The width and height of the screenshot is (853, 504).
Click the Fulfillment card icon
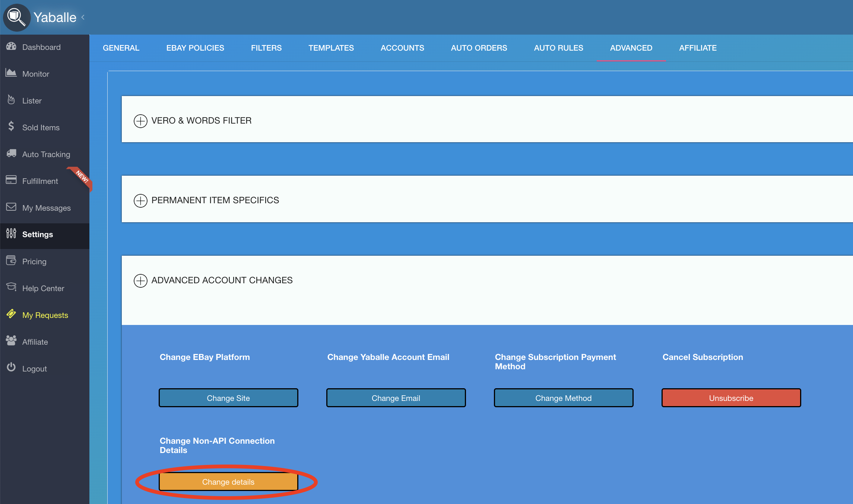(x=11, y=180)
